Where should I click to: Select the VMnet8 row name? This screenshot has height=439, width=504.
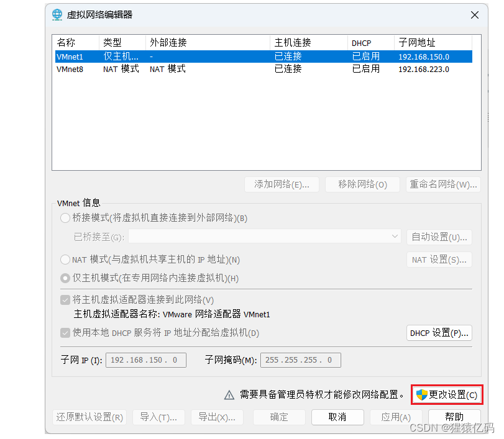(x=70, y=70)
